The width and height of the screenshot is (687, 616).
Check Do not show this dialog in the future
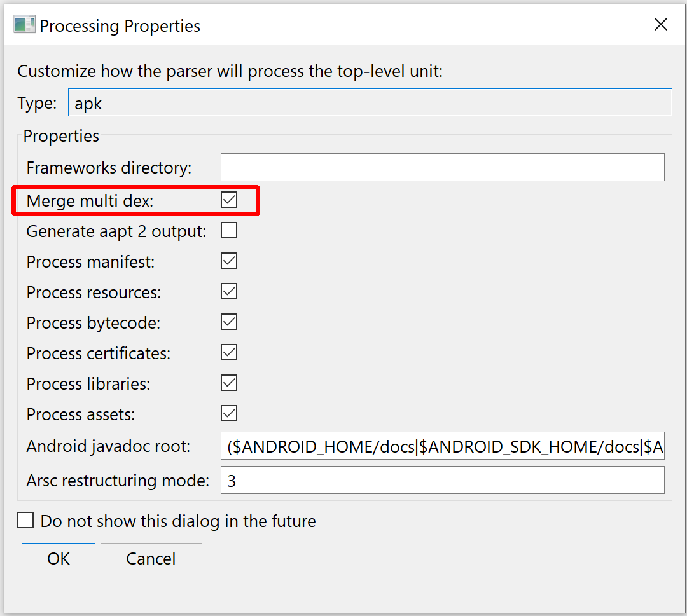click(25, 521)
